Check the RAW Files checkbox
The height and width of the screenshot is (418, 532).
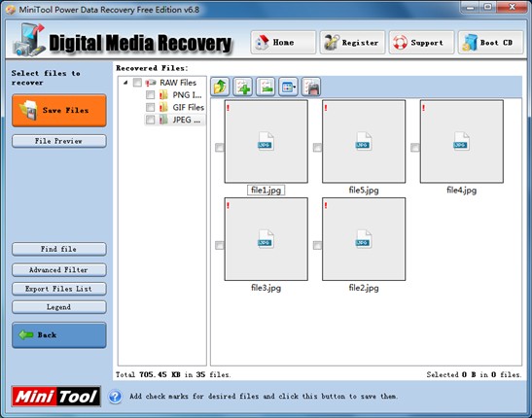pos(137,83)
